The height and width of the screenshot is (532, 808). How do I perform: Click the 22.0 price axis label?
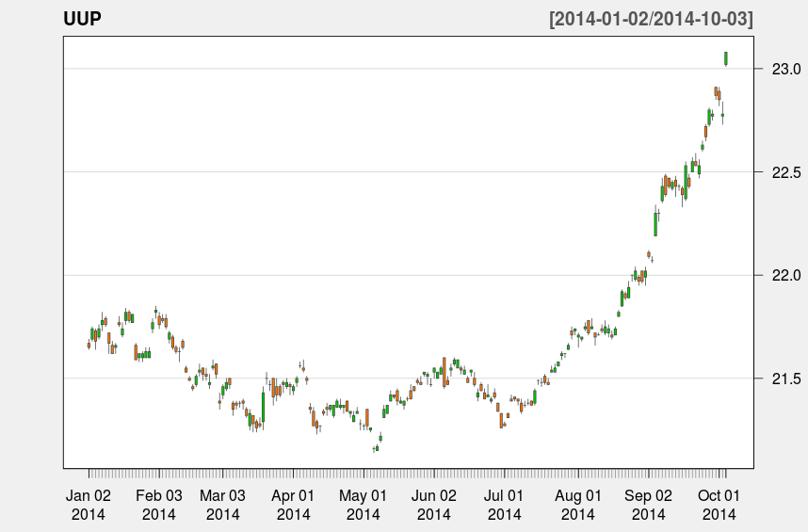tap(785, 276)
